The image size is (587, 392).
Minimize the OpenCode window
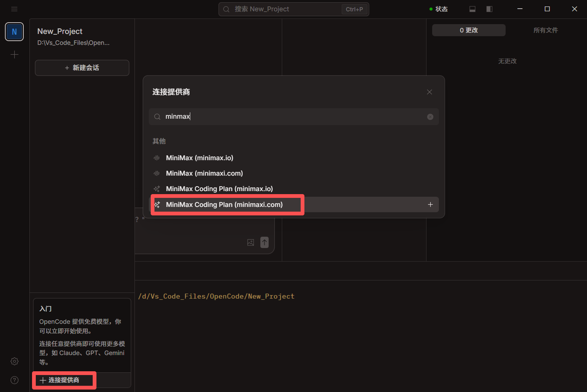[x=520, y=9]
